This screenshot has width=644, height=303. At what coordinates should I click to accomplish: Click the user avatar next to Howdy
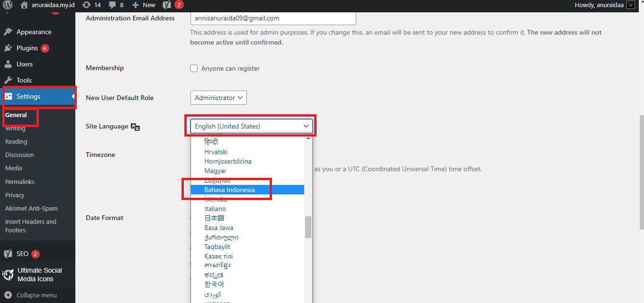[x=630, y=5]
